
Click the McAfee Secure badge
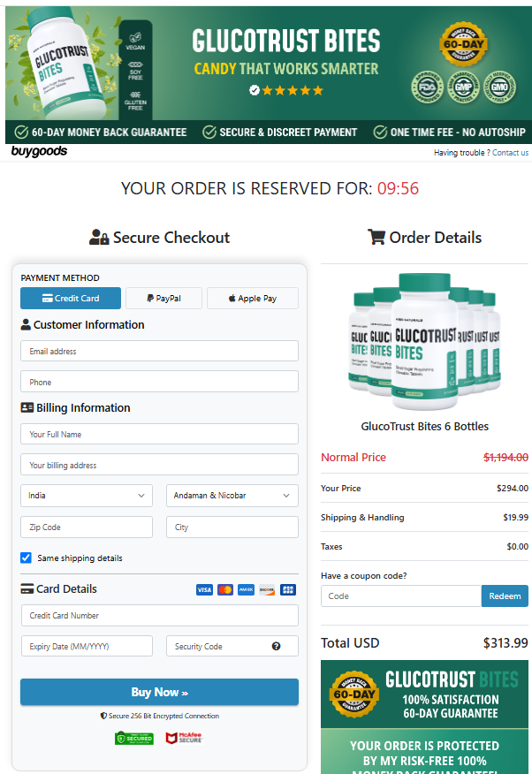183,738
